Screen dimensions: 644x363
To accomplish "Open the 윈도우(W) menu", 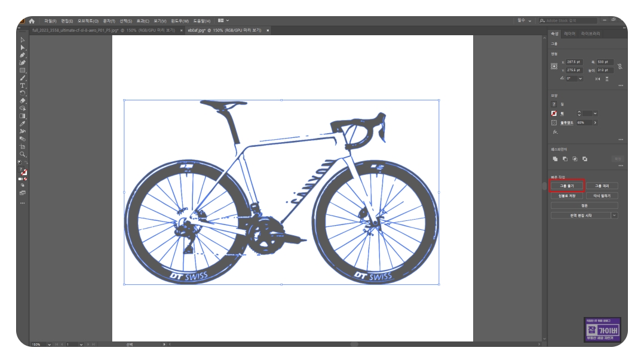I will 180,20.
